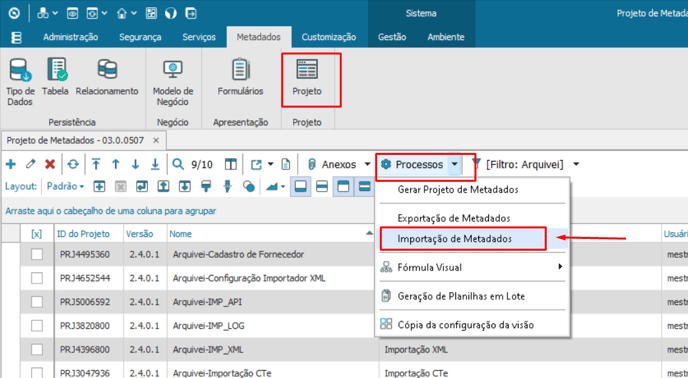Switch to the Customização tab
This screenshot has height=378, width=688.
click(x=329, y=37)
